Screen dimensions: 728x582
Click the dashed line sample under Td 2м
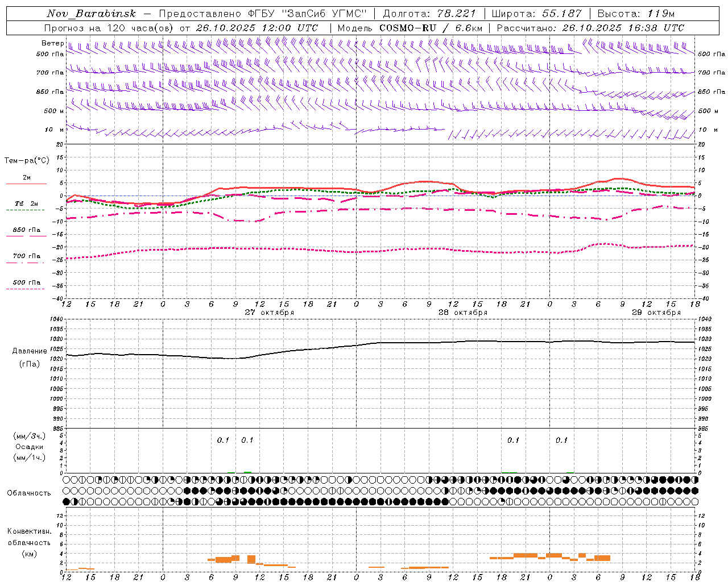tap(26, 210)
